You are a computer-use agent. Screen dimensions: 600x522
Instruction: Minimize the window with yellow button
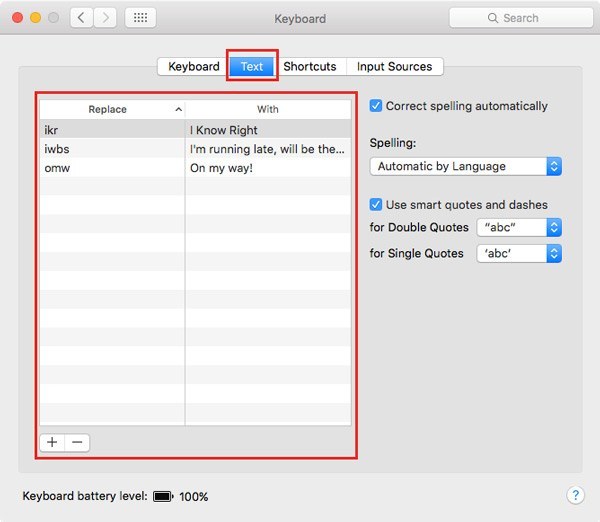36,18
